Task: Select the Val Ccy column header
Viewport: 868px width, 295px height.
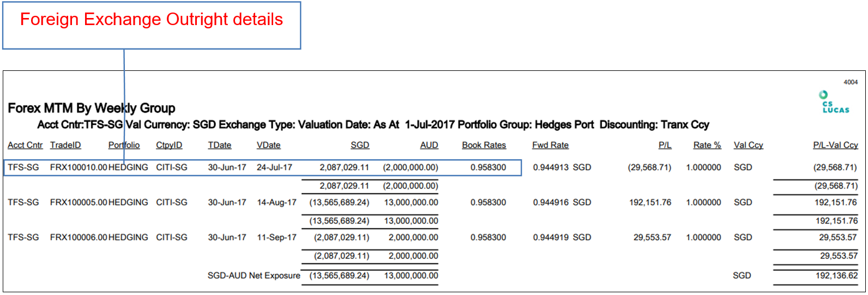Action: [748, 145]
